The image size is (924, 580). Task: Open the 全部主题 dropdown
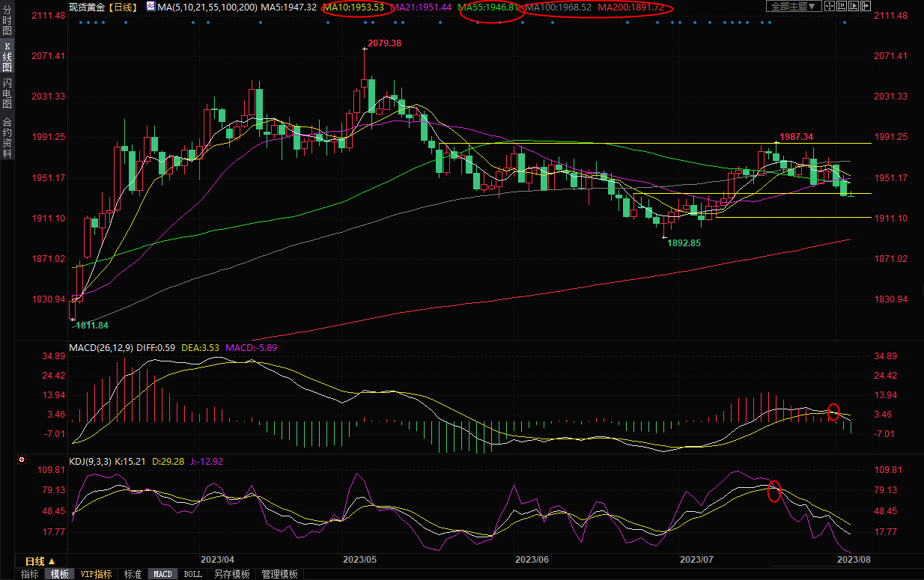click(794, 7)
